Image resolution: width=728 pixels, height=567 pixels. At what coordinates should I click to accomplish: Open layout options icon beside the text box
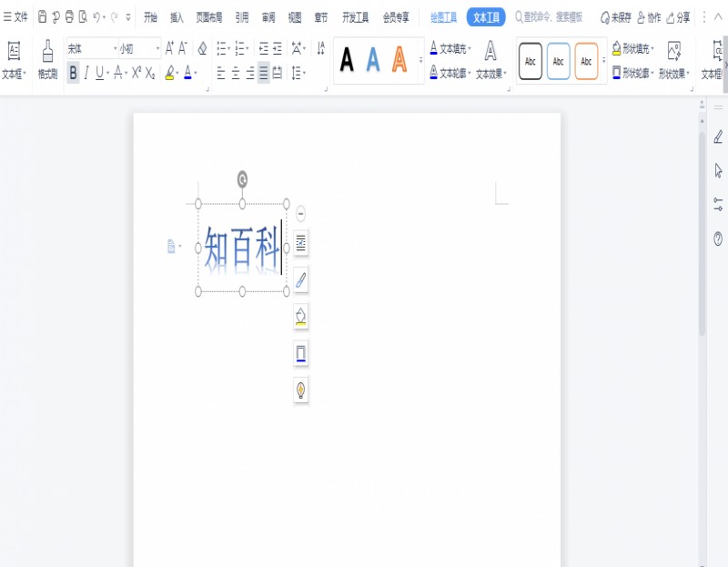[x=301, y=243]
